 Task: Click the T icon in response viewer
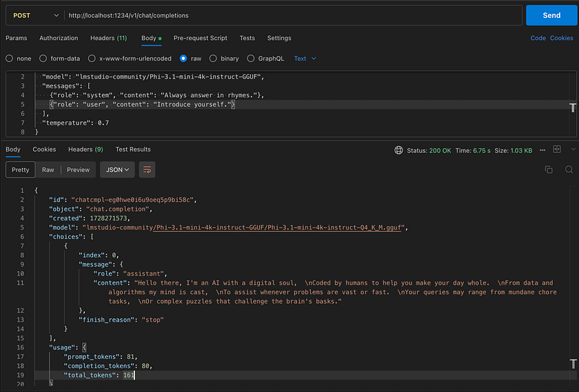click(573, 362)
